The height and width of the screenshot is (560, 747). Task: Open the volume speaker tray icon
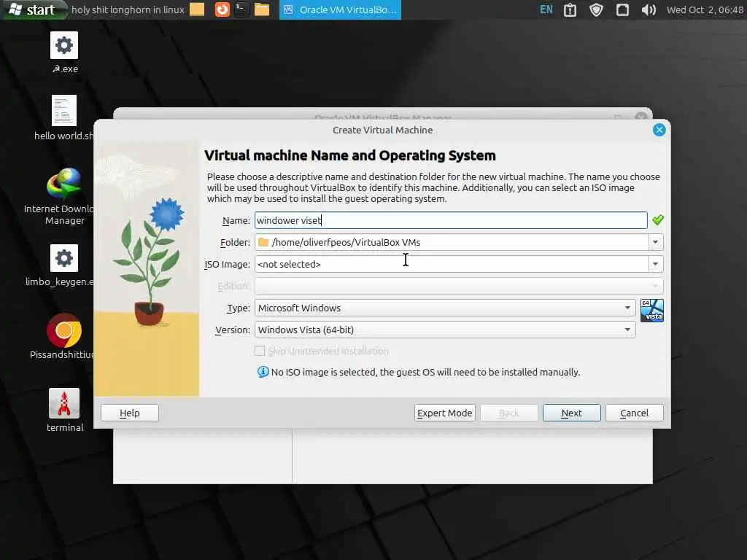[649, 10]
